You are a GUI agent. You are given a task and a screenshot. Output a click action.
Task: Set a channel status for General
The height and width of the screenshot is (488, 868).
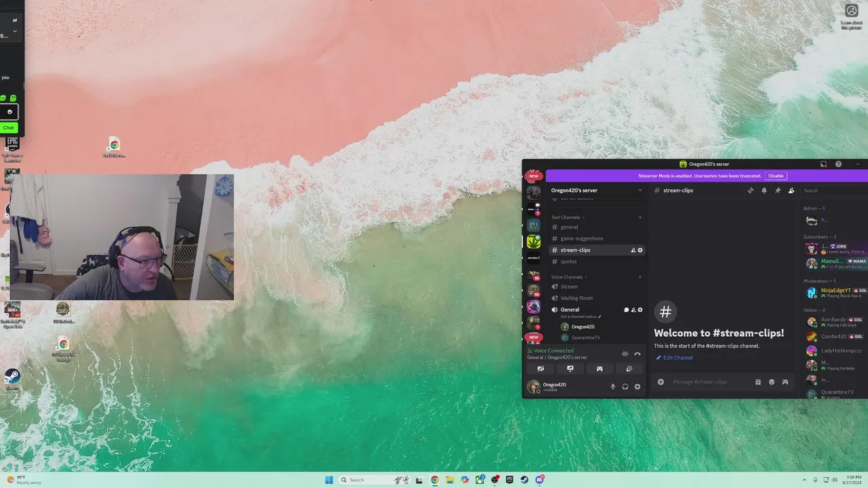pyautogui.click(x=581, y=317)
